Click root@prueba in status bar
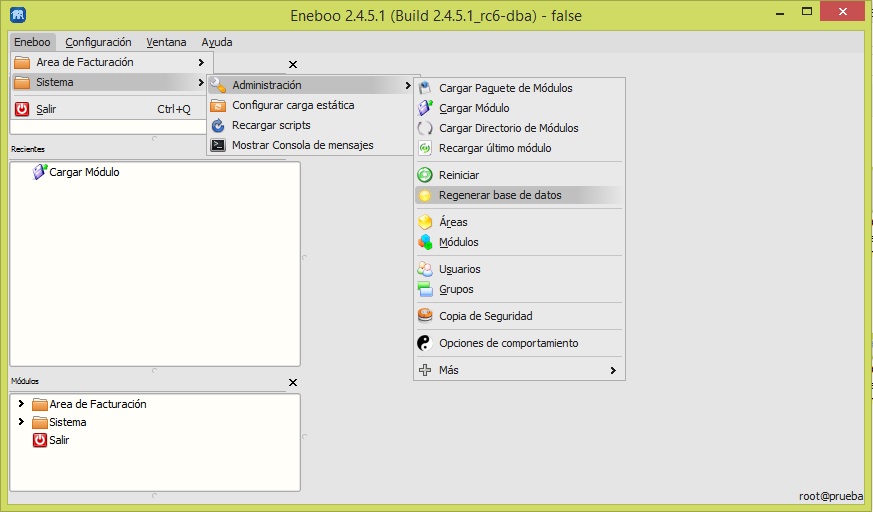The width and height of the screenshot is (873, 512). coord(831,496)
